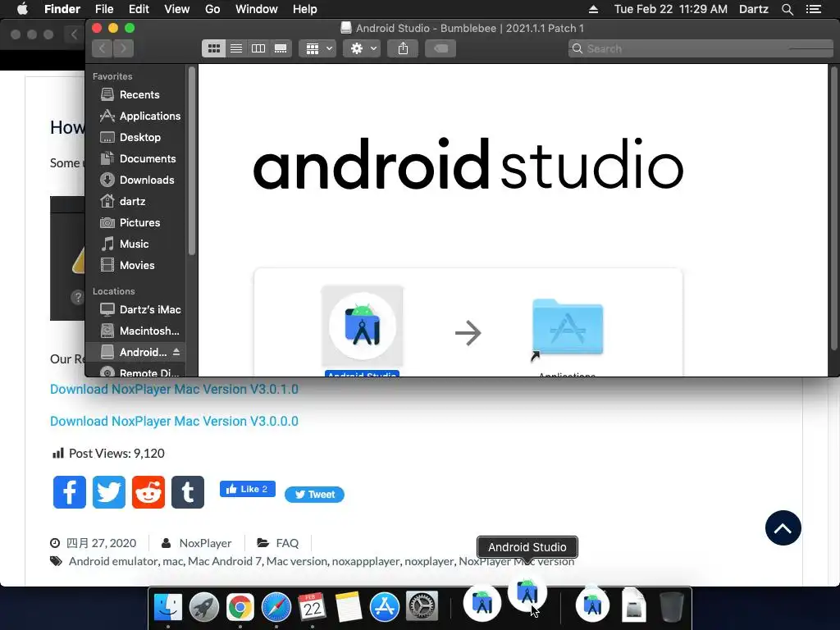Select the Android Studio app icon in window

point(362,326)
